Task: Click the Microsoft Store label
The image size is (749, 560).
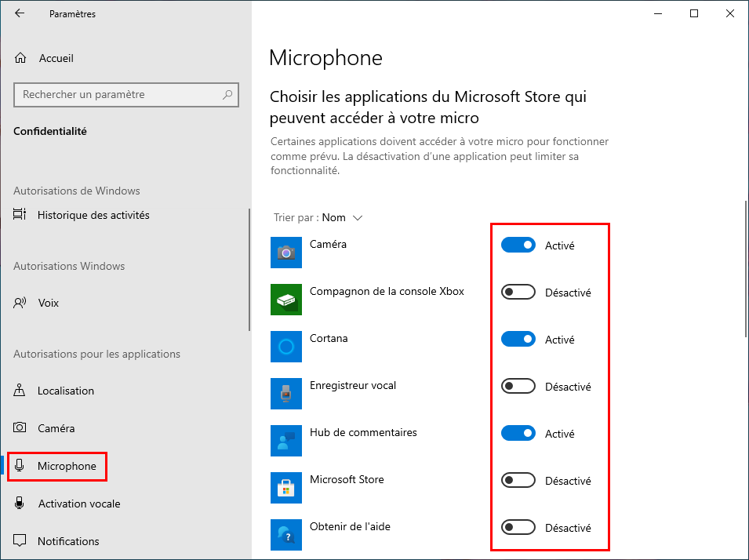Action: 347,479
